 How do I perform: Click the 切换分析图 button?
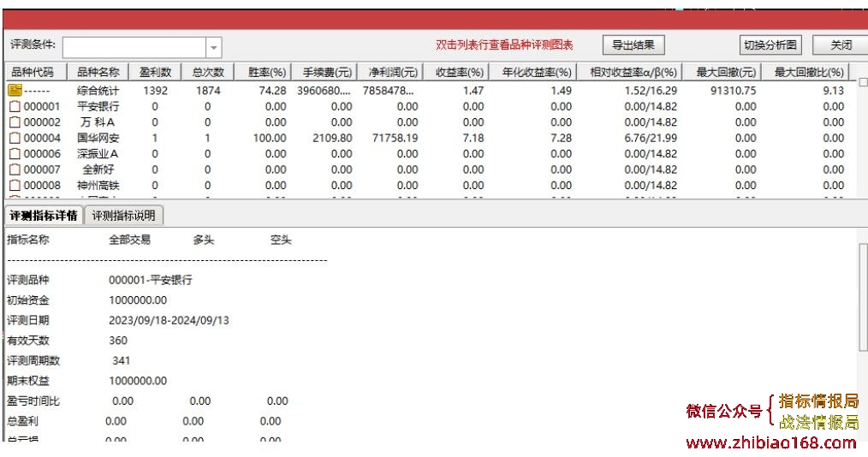pyautogui.click(x=770, y=45)
